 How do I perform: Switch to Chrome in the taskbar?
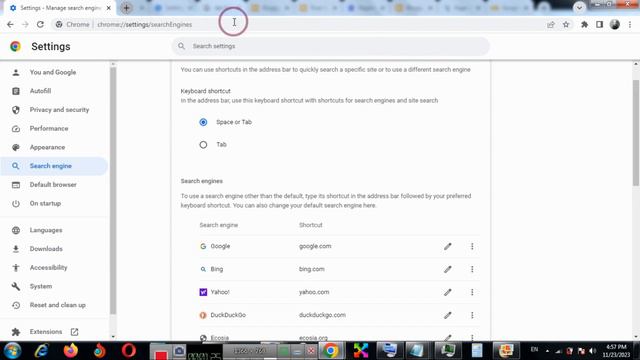[331, 351]
